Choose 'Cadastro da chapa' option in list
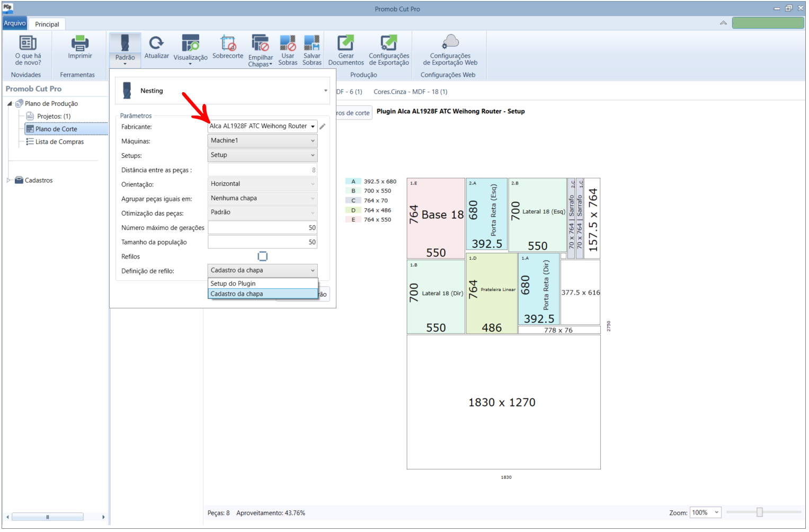This screenshot has height=532, width=809. (x=263, y=294)
